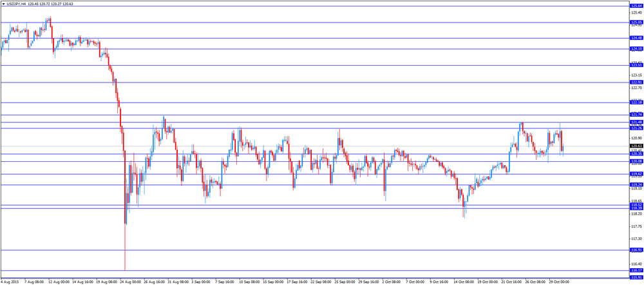Click the 17 Sep 16:00 time label
The width and height of the screenshot is (644, 285).
(x=297, y=282)
